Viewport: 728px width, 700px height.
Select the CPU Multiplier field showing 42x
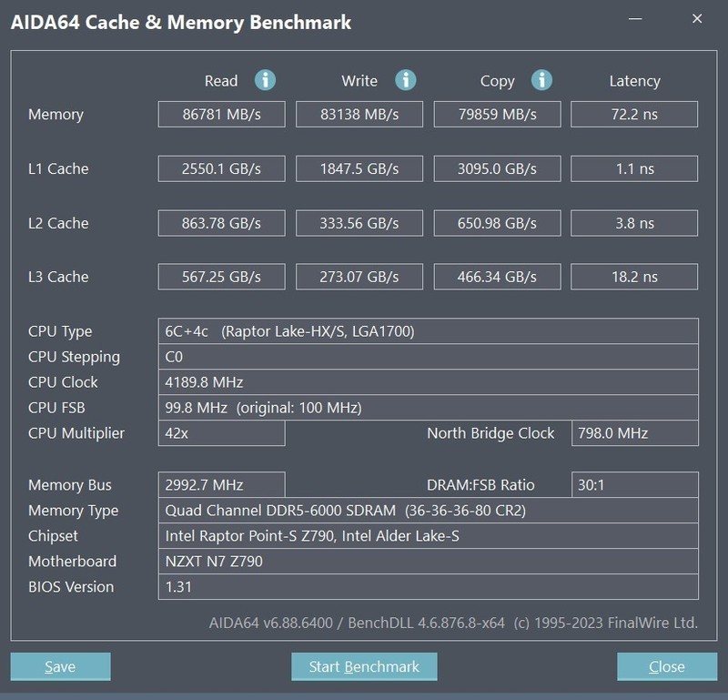point(218,433)
